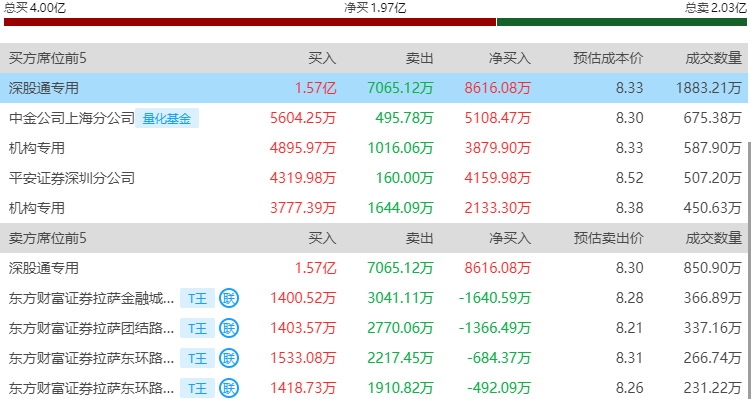Screen dimensions: 751x399
Task: Click the T王 badge on 拉萨金融城 row
Action: 197,298
